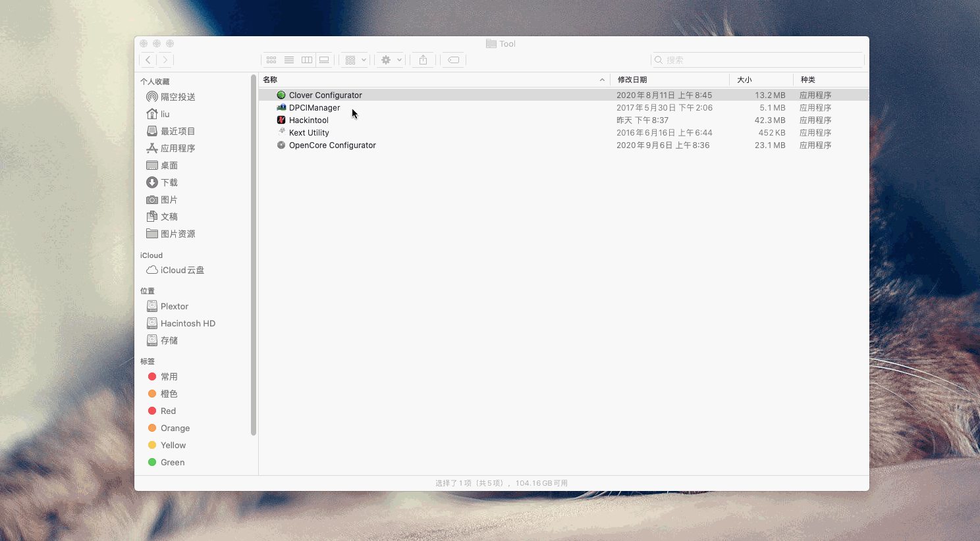The height and width of the screenshot is (541, 980).
Task: Click the 昨天 下午8:37 date cell
Action: click(643, 120)
